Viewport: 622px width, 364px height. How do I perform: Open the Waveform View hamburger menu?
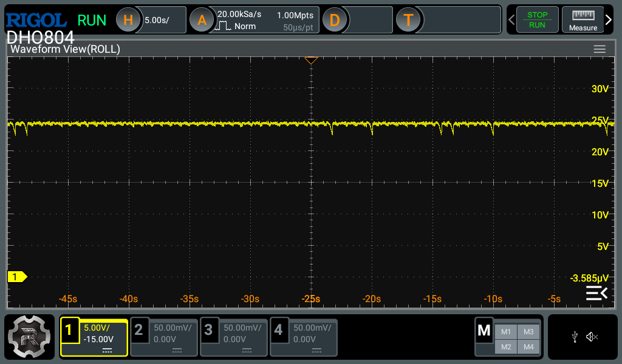click(x=600, y=49)
